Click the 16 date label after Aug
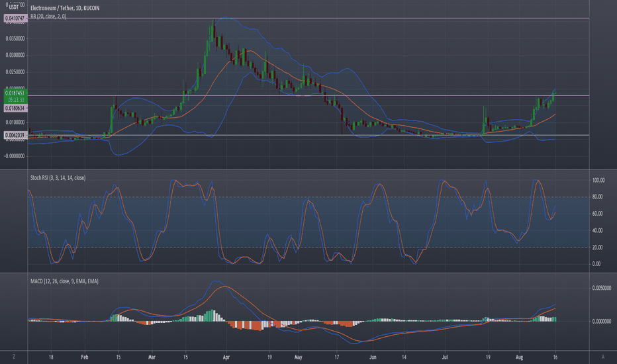The image size is (617, 364). (555, 357)
